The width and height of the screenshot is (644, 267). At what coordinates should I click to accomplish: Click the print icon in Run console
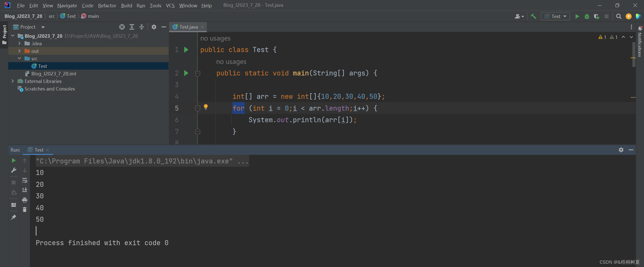pyautogui.click(x=25, y=200)
